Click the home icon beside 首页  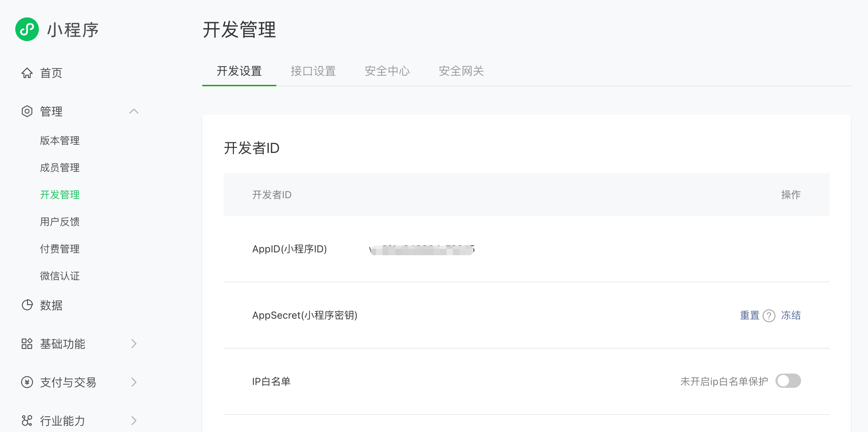(x=27, y=73)
